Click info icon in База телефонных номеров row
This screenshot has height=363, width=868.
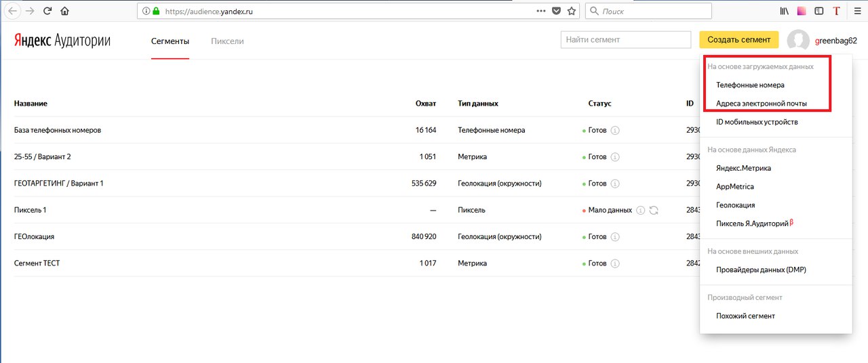(x=615, y=130)
